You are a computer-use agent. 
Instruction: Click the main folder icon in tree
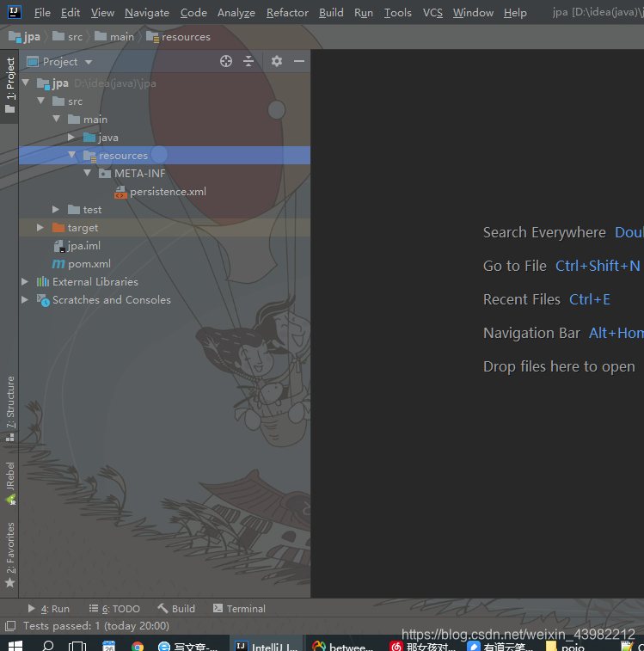click(74, 120)
